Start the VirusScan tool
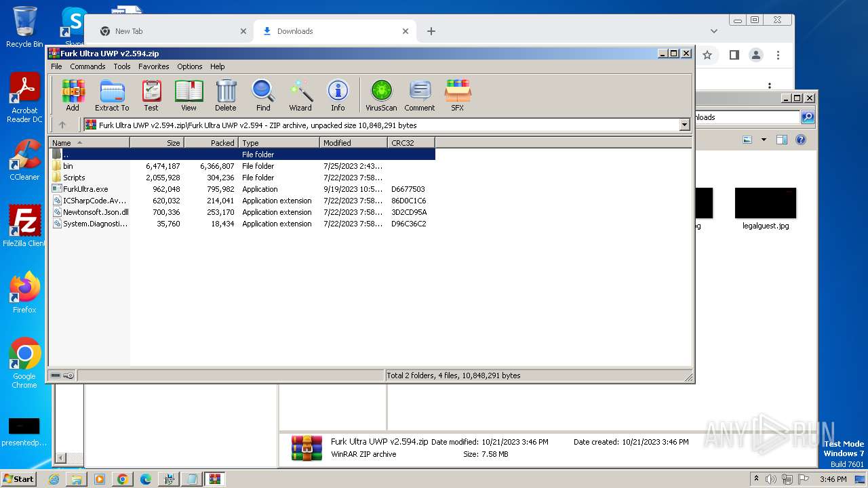The height and width of the screenshot is (488, 868). coord(381,95)
